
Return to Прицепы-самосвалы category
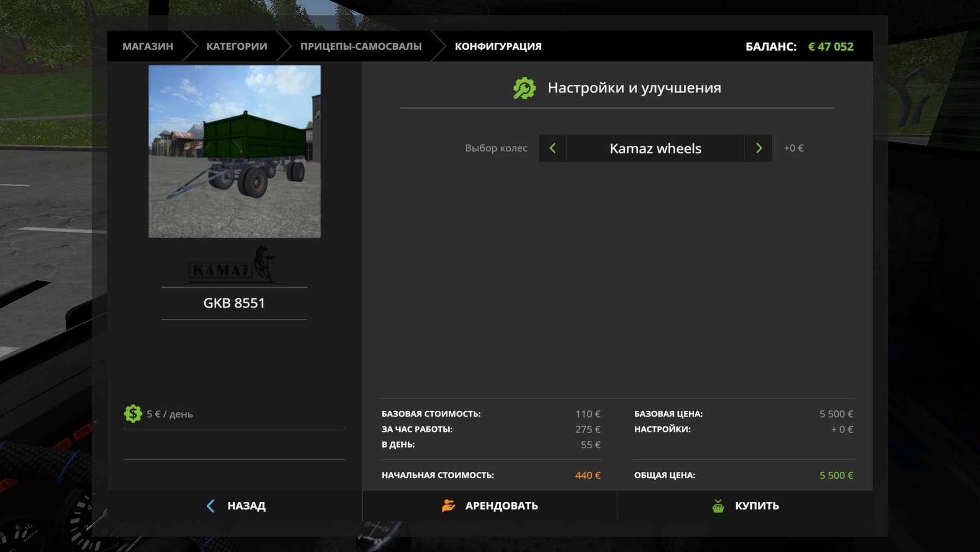coord(360,46)
